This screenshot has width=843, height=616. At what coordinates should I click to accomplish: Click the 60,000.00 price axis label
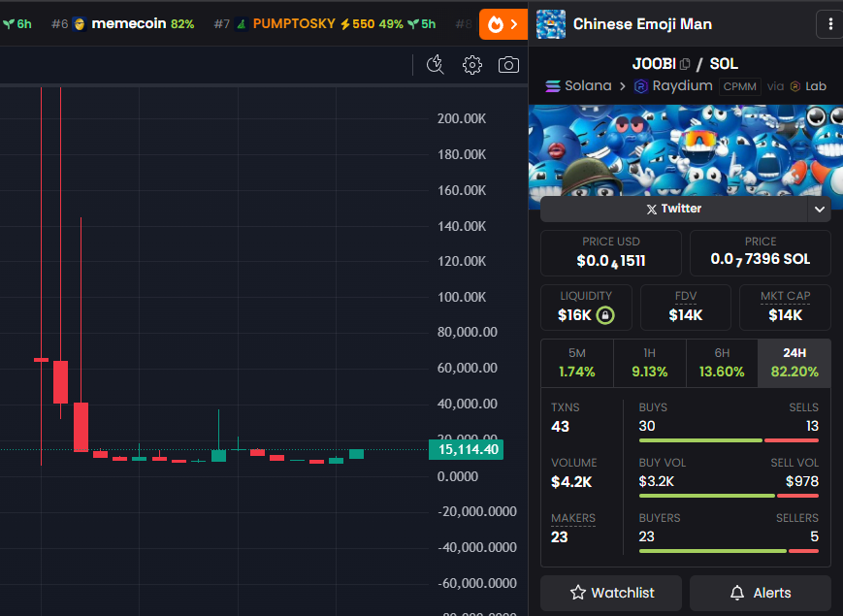[x=468, y=369]
